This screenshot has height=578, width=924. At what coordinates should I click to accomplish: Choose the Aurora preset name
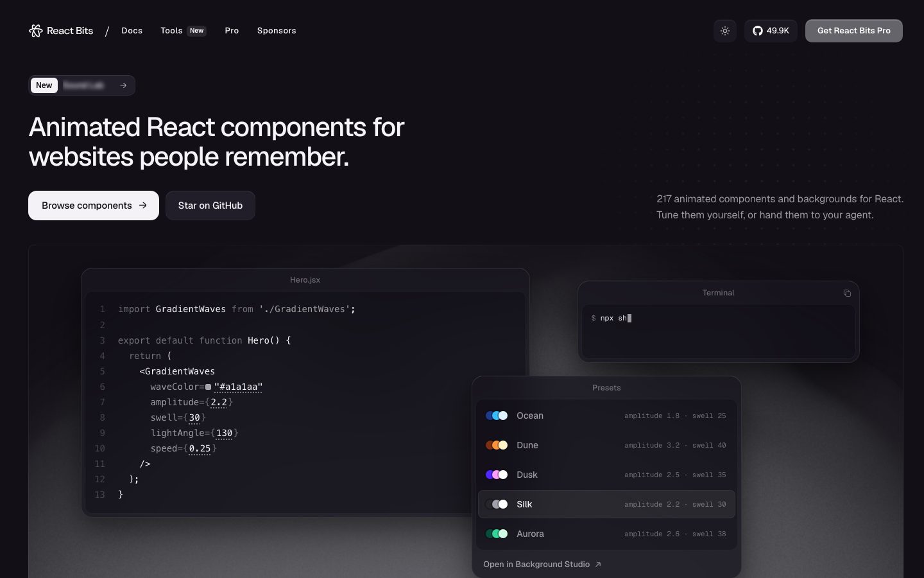point(530,534)
